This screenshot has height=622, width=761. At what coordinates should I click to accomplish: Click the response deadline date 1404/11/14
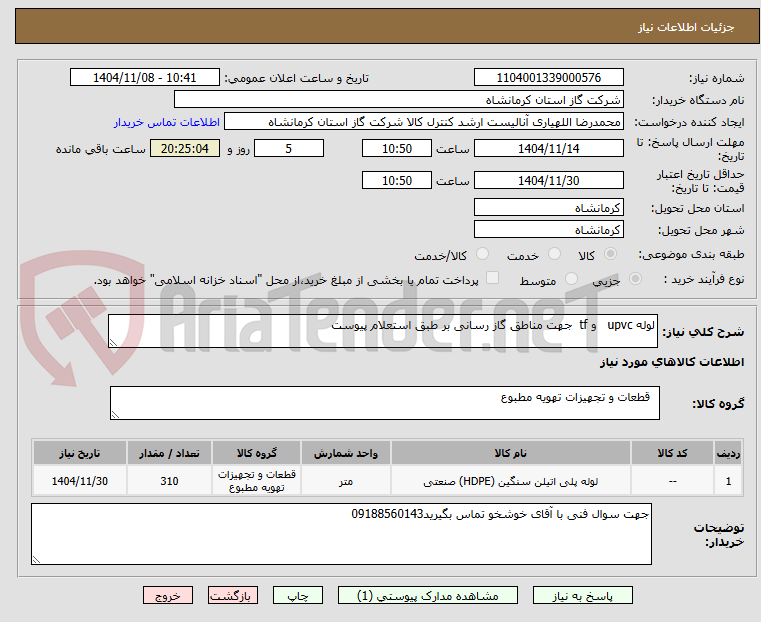(548, 148)
